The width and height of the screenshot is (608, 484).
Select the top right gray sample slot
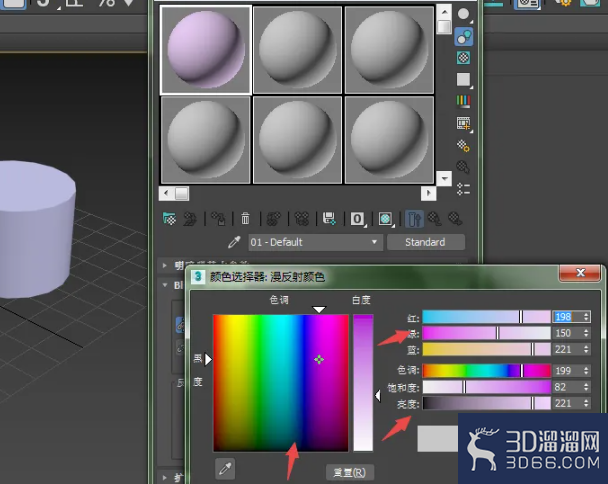[389, 50]
